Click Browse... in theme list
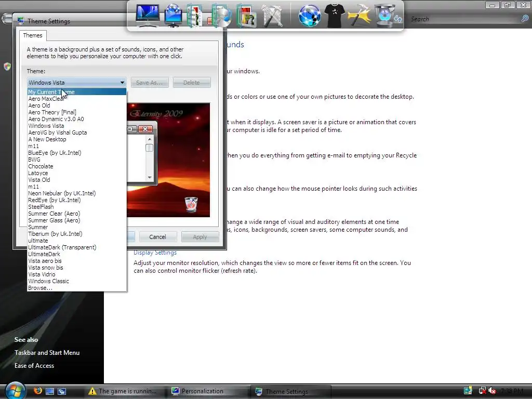Image resolution: width=532 pixels, height=399 pixels. 77,288
